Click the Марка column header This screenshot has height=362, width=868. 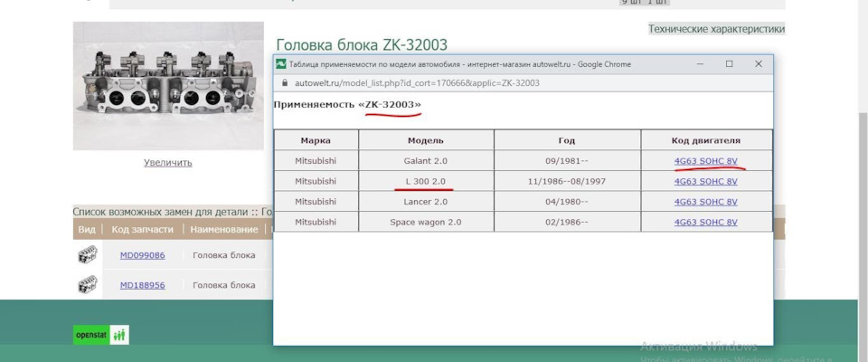point(316,140)
